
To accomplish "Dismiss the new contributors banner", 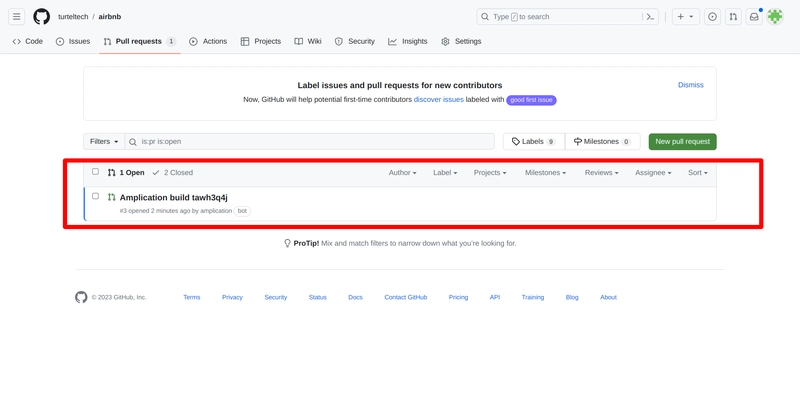I will pos(691,85).
